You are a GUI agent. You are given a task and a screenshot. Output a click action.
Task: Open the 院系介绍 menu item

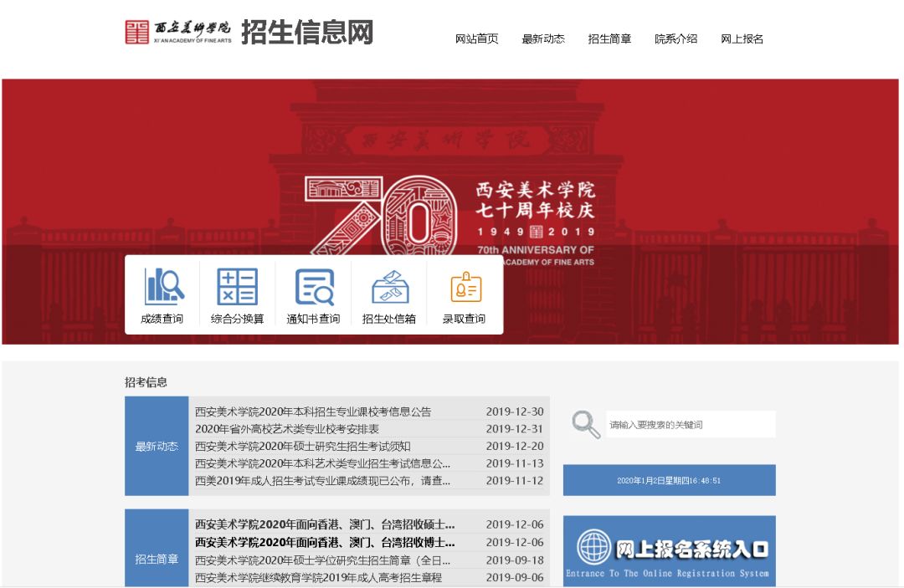coord(675,38)
